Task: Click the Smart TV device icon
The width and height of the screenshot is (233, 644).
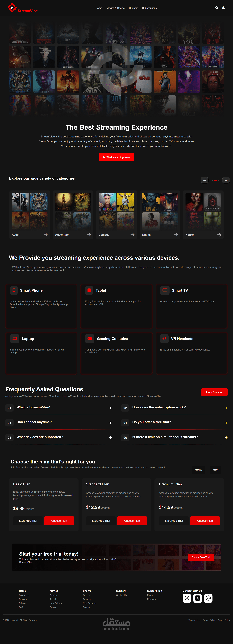Action: 165,290
